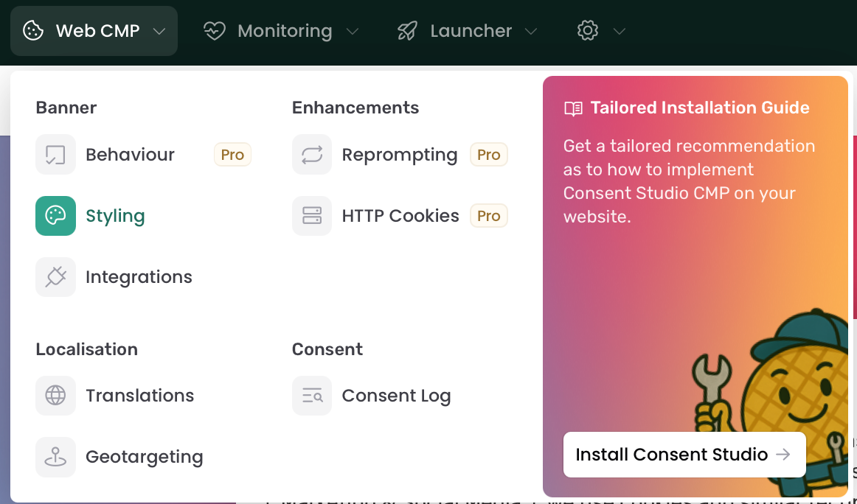Click the HTTP Cookies server icon
857x504 pixels.
click(x=312, y=216)
